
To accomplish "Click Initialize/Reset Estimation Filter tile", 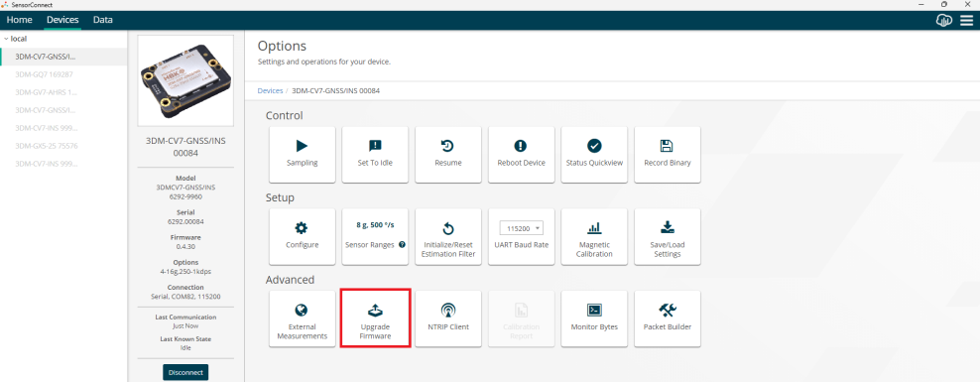I will (448, 236).
